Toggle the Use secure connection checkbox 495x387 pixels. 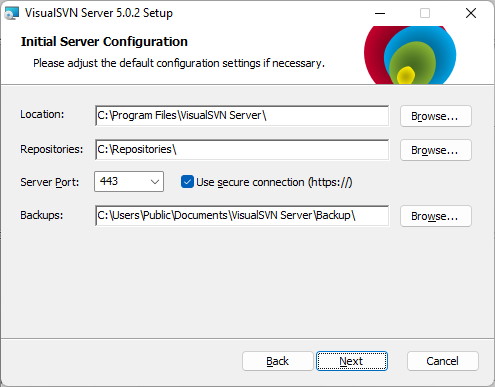[187, 182]
